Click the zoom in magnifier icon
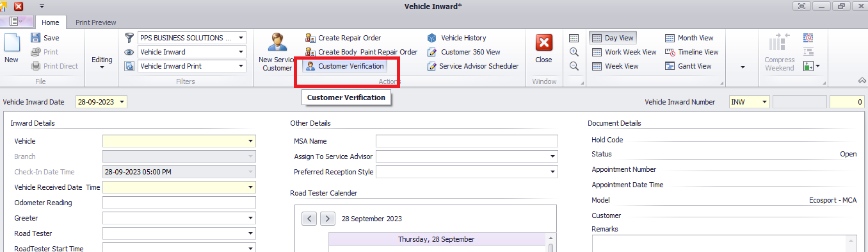 tap(574, 52)
